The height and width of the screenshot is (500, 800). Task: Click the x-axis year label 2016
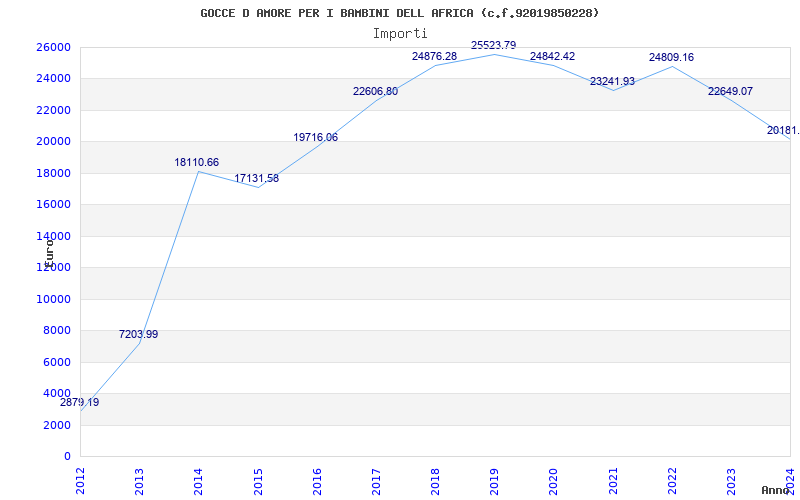(317, 481)
